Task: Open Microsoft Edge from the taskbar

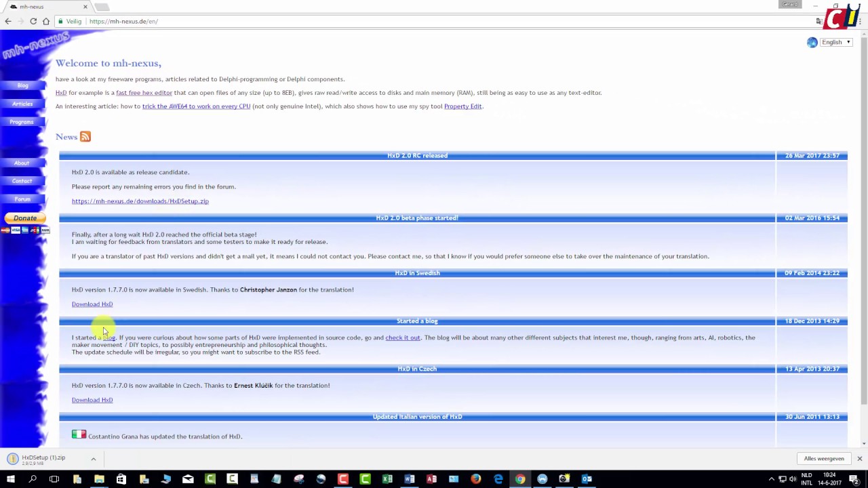Action: pyautogui.click(x=498, y=479)
